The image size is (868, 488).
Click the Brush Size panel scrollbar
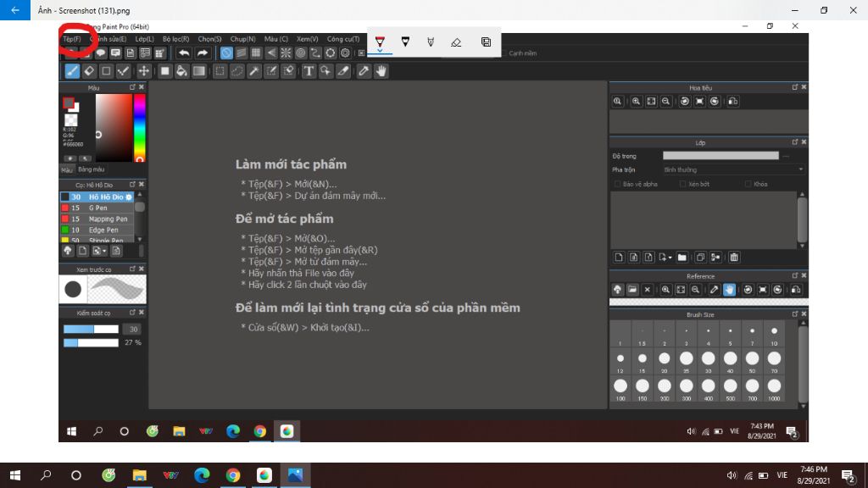pyautogui.click(x=803, y=363)
